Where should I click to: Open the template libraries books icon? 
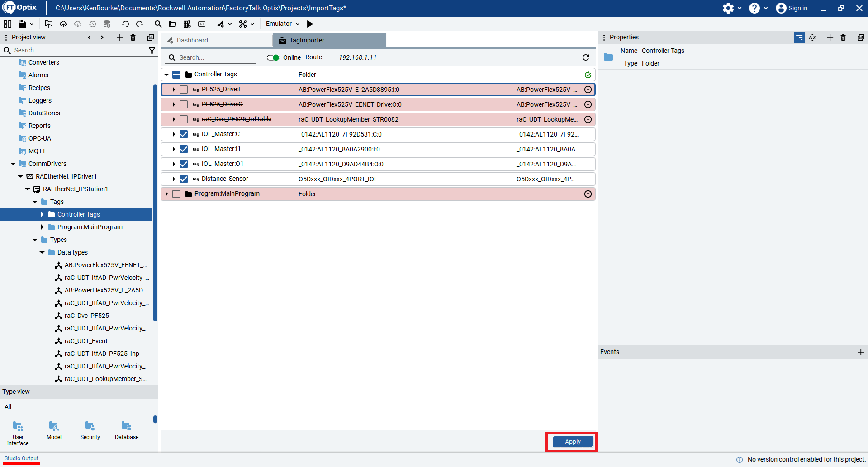pos(187,24)
